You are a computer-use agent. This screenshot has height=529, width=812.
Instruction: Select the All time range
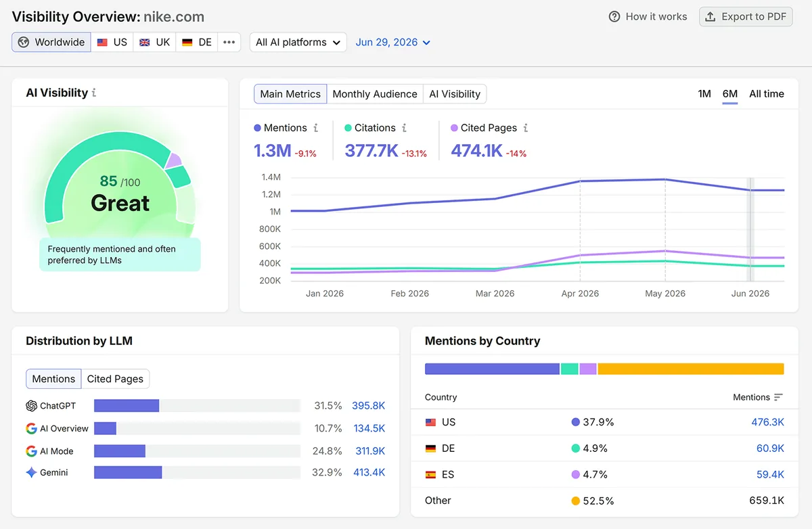(767, 94)
